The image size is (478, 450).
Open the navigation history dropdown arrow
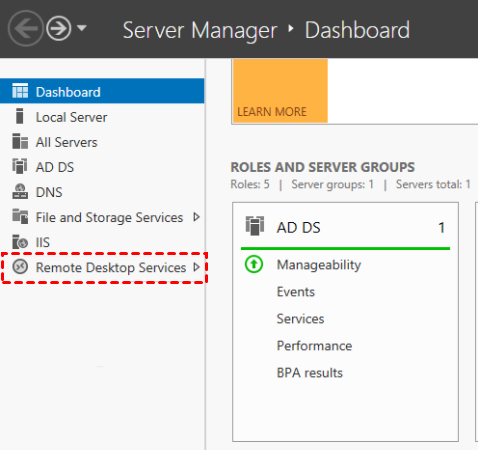click(82, 28)
